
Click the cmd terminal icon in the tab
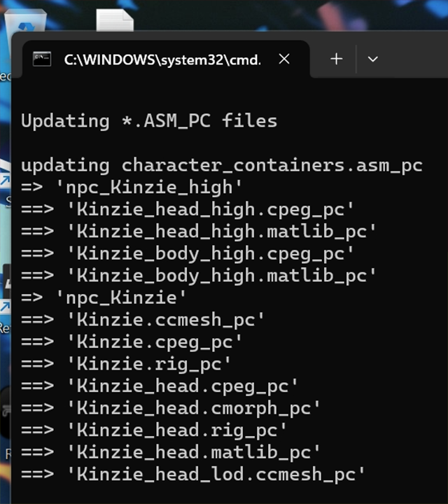(x=42, y=59)
